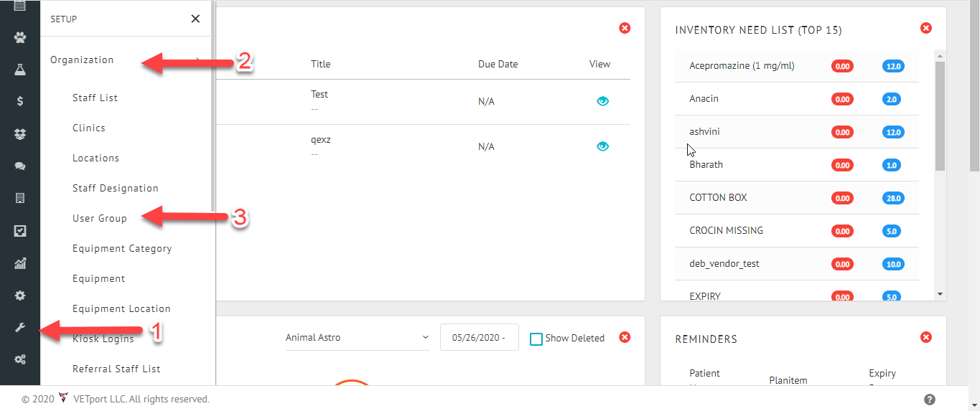Viewport: 980px width, 411px height.
Task: Click the 05/26/2020 date range field
Action: (x=480, y=337)
